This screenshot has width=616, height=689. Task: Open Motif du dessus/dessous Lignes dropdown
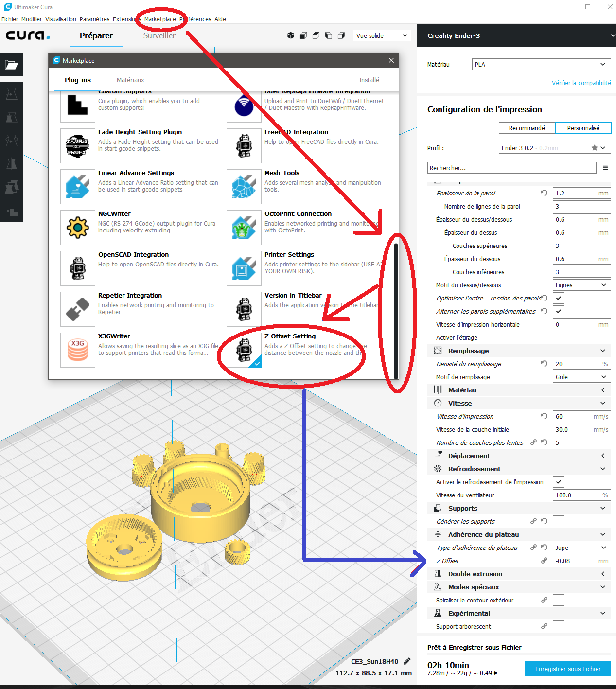pos(582,285)
